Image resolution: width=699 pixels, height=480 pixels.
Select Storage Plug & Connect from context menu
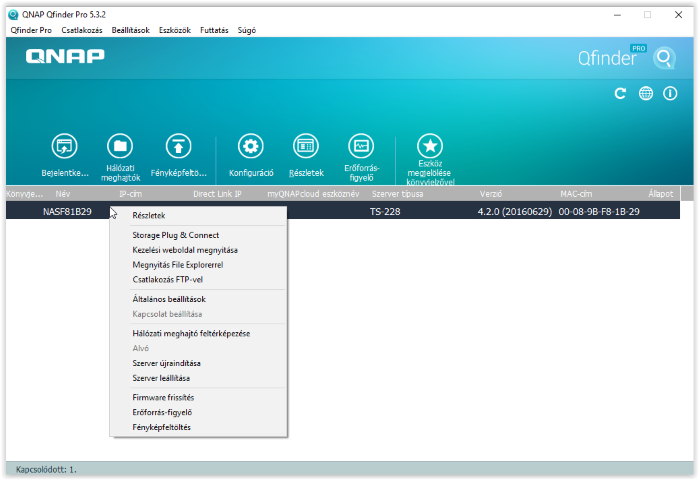point(175,235)
